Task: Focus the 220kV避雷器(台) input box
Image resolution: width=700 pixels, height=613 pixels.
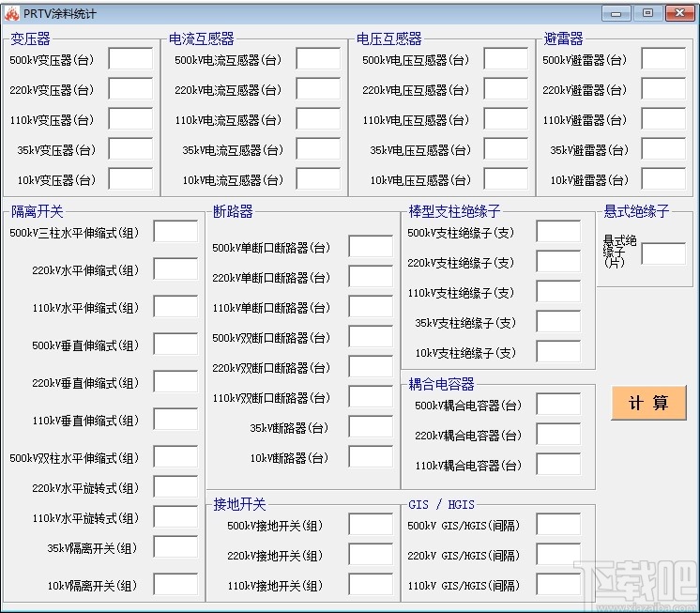Action: tap(663, 89)
